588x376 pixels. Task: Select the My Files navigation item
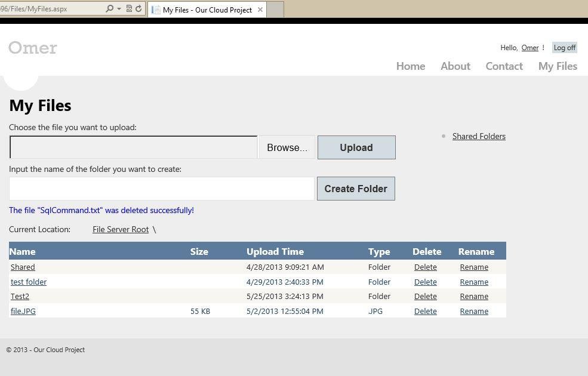[557, 66]
